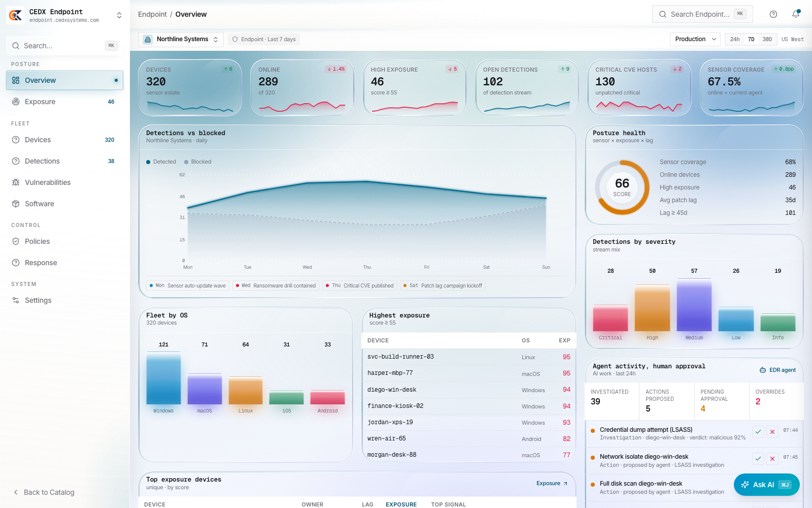812x508 pixels.
Task: Open the harper-mbp-77 device row
Action: point(469,373)
